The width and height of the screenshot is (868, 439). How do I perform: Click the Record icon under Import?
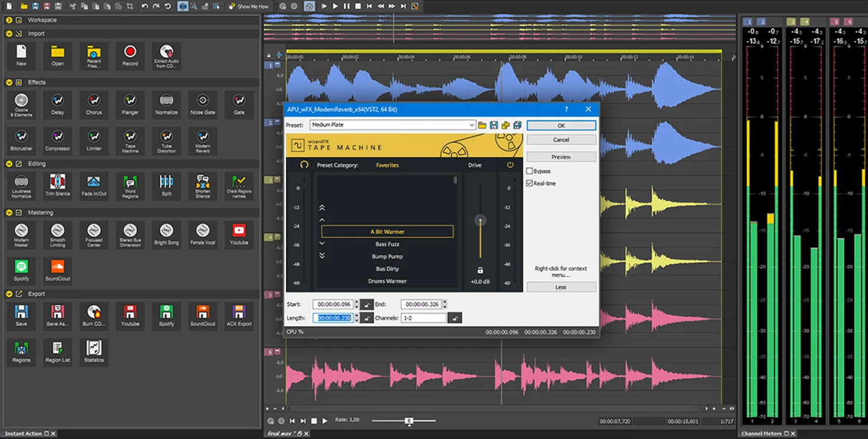[129, 55]
